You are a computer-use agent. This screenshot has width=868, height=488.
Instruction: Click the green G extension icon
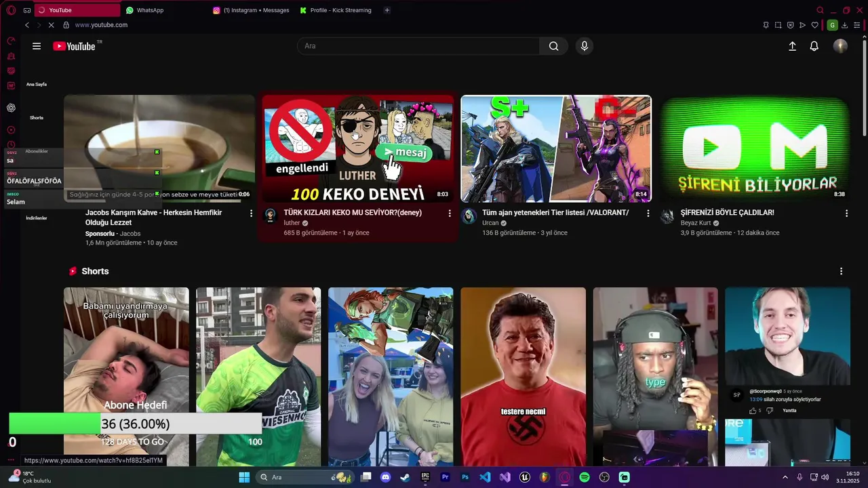coord(832,25)
